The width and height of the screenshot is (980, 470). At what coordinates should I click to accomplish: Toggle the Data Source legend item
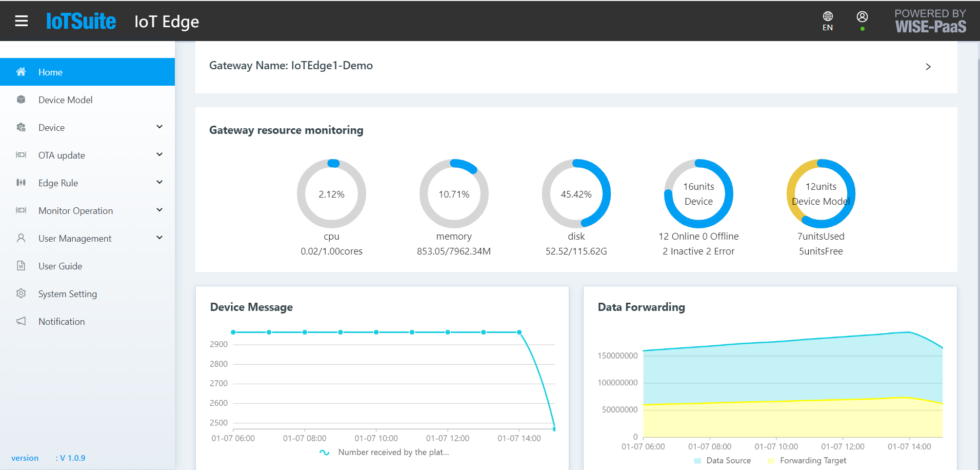[722, 460]
